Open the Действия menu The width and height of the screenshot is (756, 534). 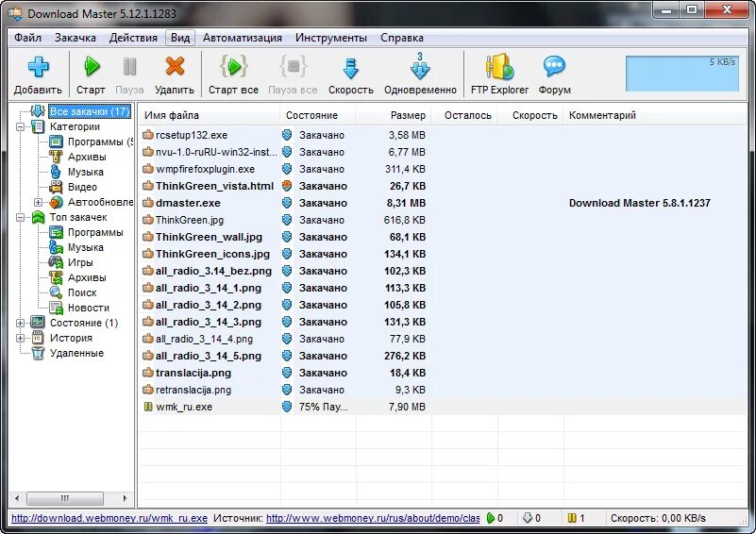(x=133, y=38)
